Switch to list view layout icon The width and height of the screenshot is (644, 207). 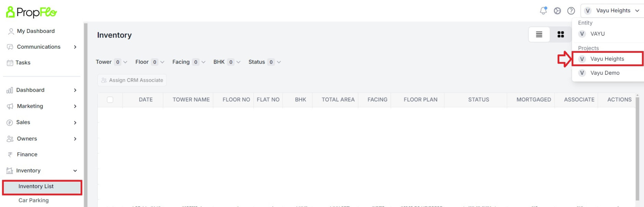click(x=539, y=34)
